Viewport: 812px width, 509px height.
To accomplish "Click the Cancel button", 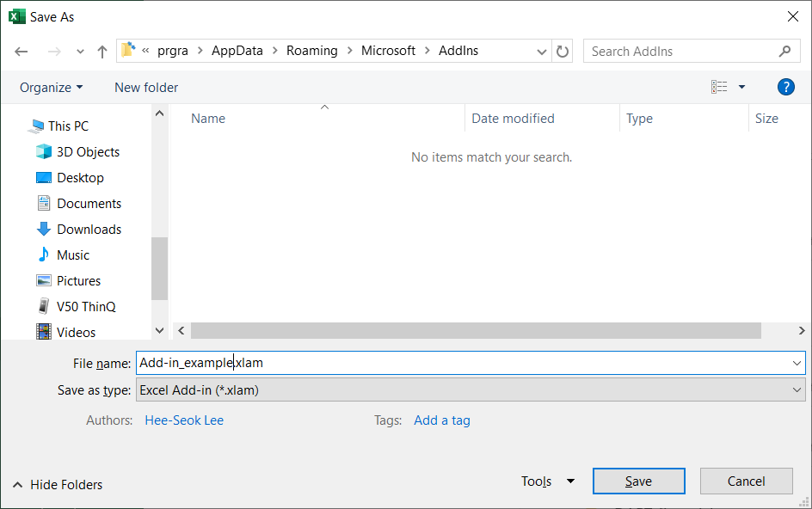I will tap(746, 481).
